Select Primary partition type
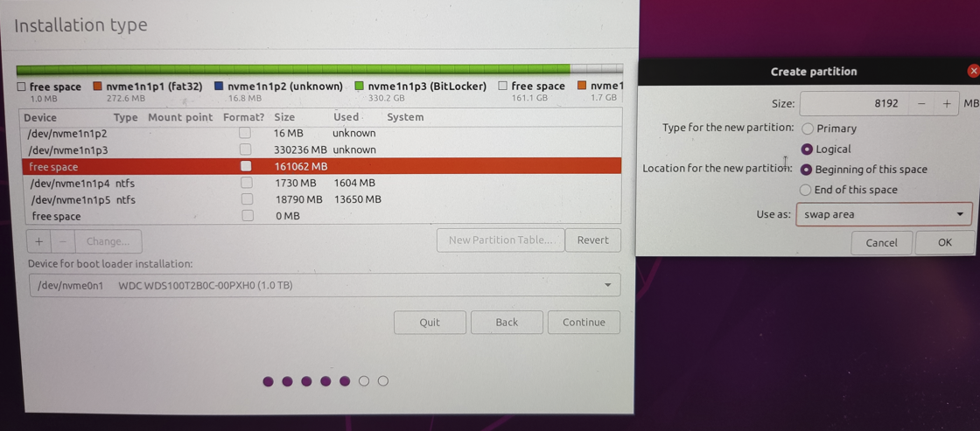This screenshot has height=431, width=980. coord(807,129)
